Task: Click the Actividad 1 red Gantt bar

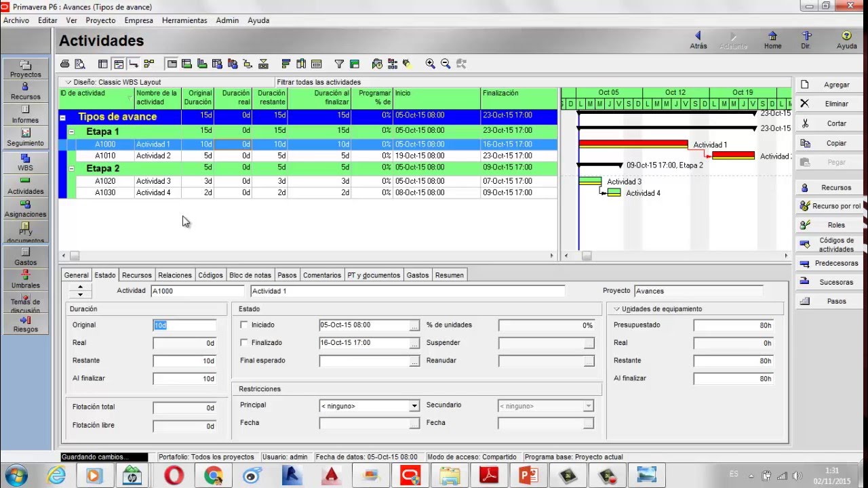Action: click(633, 144)
